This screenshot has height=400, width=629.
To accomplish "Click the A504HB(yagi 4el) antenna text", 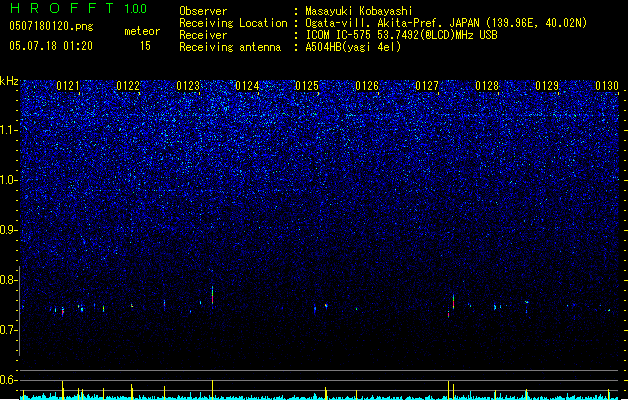I will click(353, 47).
